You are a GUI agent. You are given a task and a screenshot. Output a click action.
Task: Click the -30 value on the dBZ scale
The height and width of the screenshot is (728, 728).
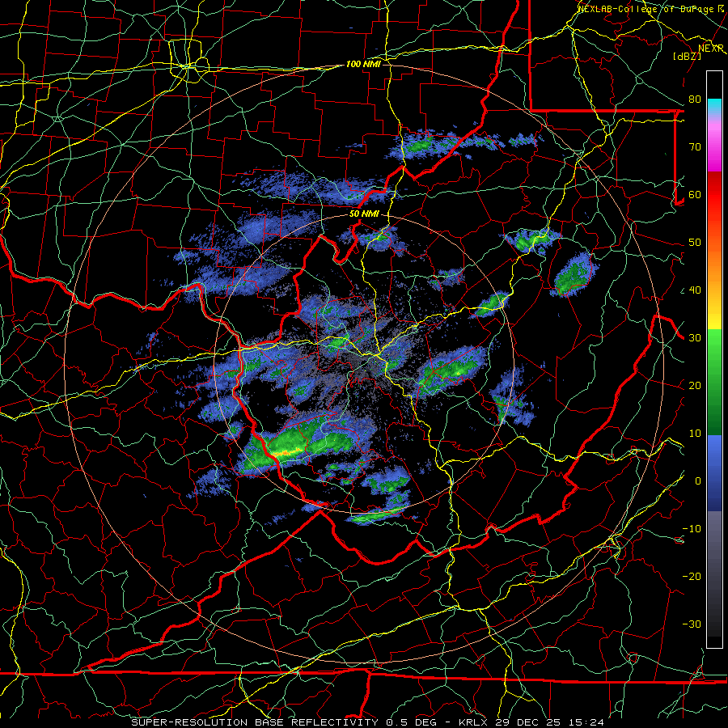tap(692, 624)
